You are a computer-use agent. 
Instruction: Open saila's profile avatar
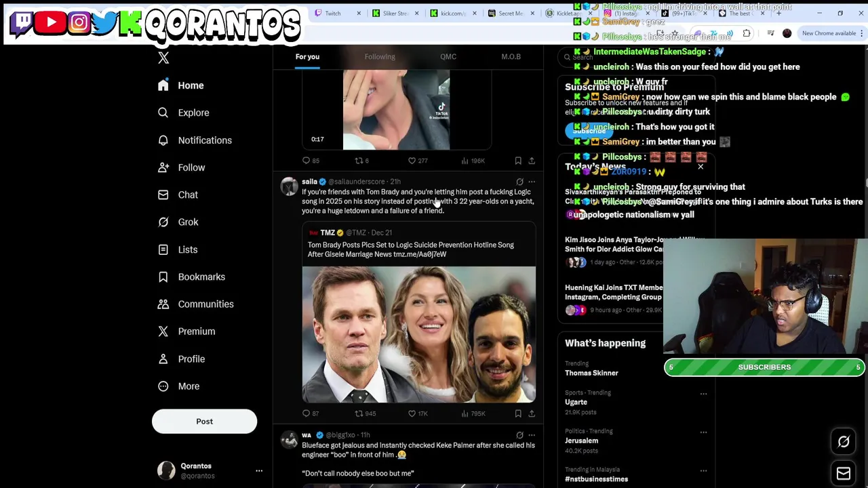(290, 186)
